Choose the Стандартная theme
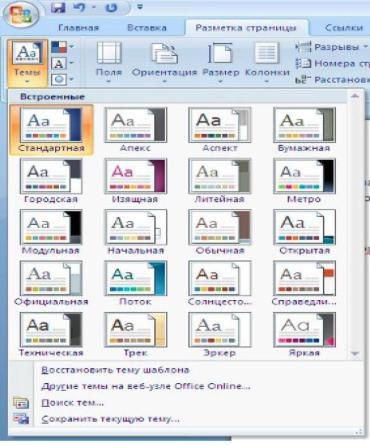The image size is (370, 445). (x=51, y=130)
